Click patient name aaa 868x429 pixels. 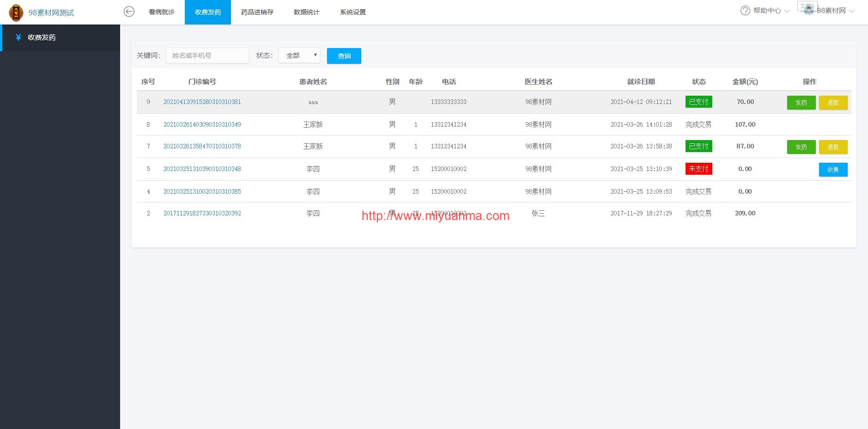click(x=313, y=102)
